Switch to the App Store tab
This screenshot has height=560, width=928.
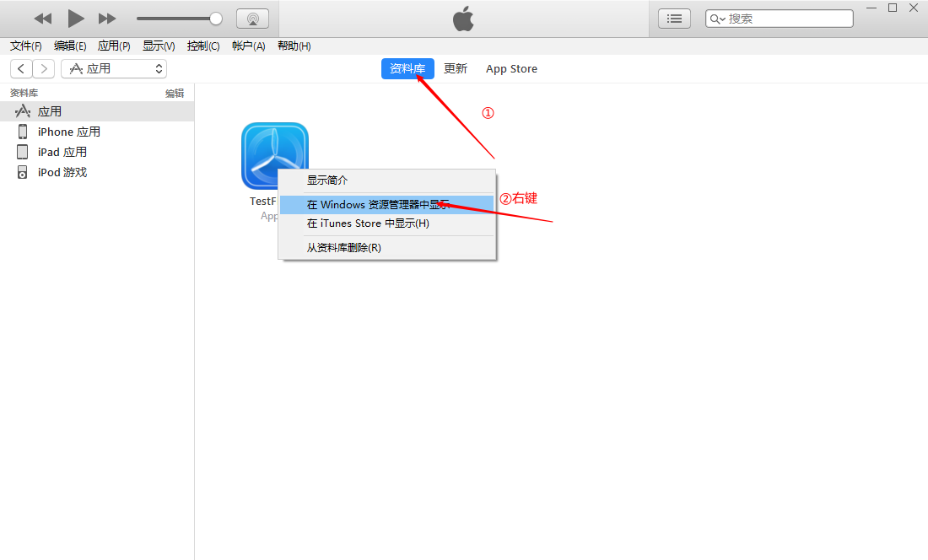511,68
